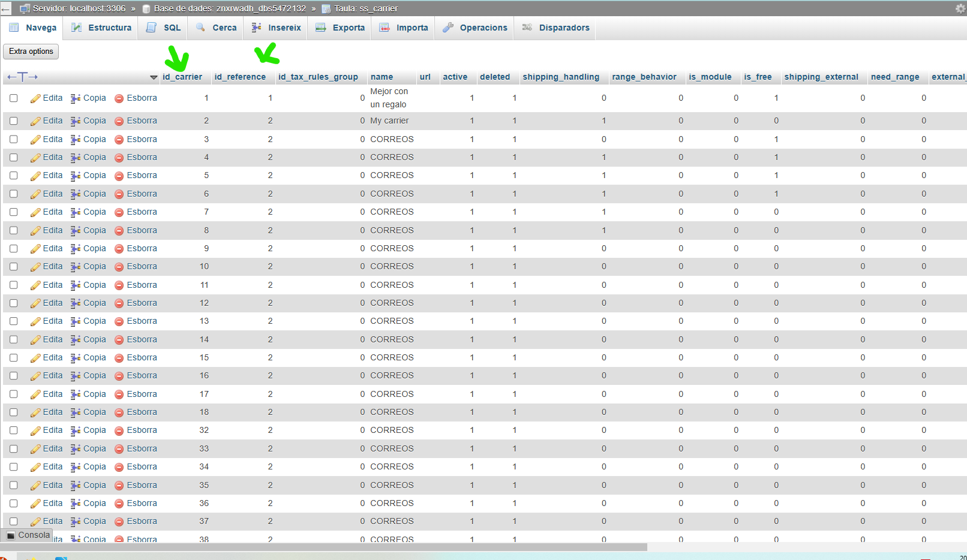This screenshot has height=560, width=967.
Task: Check the row with id_carrier 34
Action: (14, 467)
